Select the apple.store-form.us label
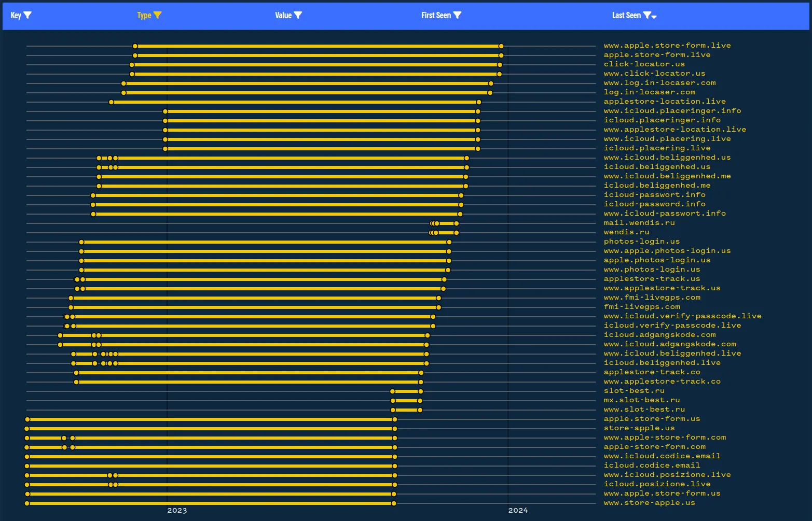812x521 pixels. [x=652, y=419]
